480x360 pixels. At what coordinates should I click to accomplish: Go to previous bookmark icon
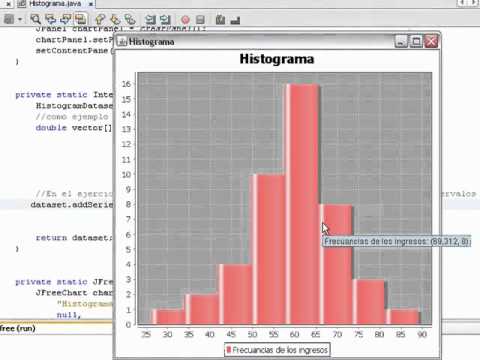pyautogui.click(x=100, y=19)
